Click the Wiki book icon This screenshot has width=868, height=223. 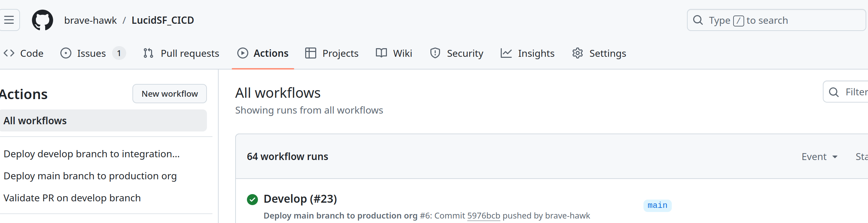[x=381, y=53]
